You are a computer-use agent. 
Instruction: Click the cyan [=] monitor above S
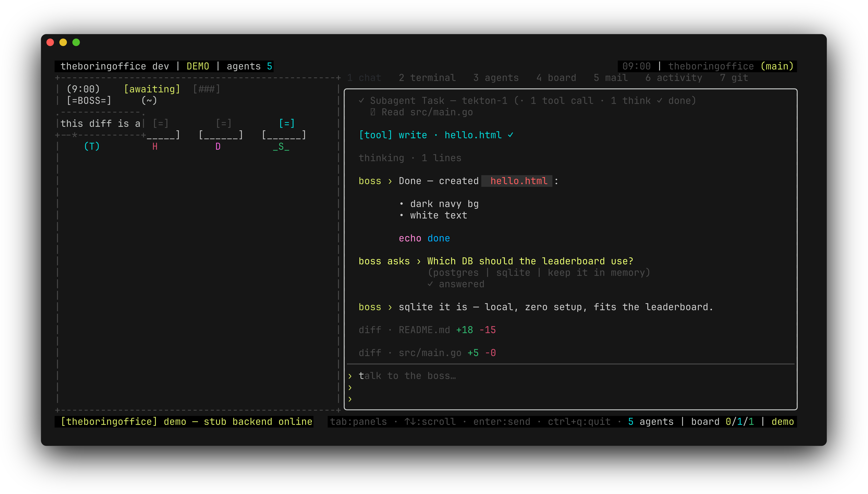pos(287,123)
